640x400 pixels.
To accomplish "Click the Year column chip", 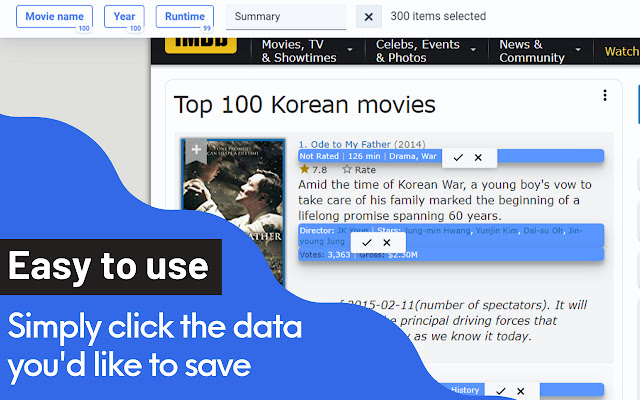I will [x=124, y=16].
